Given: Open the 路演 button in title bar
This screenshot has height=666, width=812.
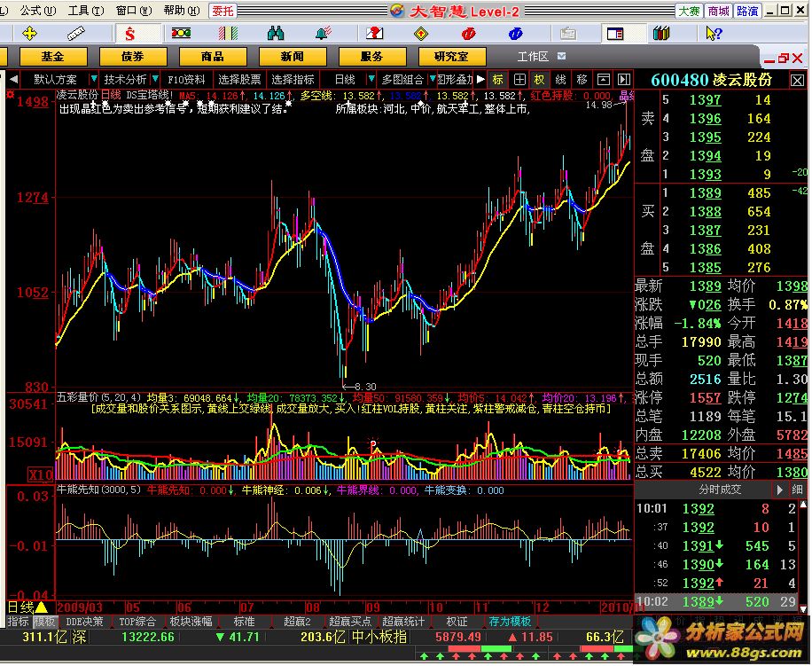Looking at the screenshot, I should pyautogui.click(x=747, y=11).
